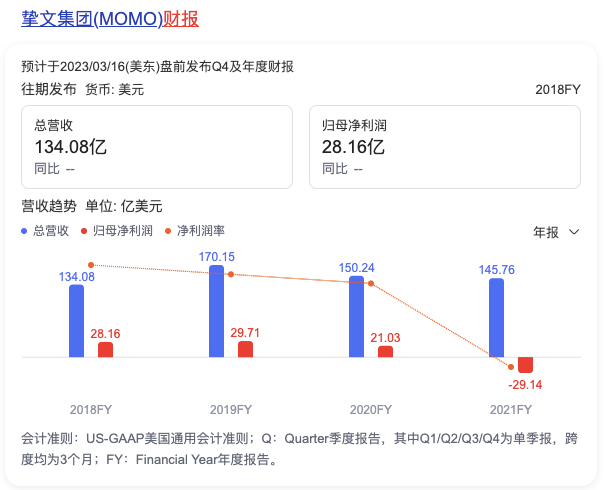Toggle the 归母净利润 legend item
604x490 pixels.
pyautogui.click(x=117, y=231)
